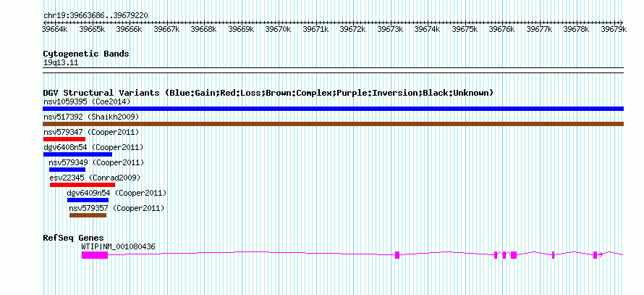This screenshot has height=295, width=644.
Task: Open the nsv579349 (Cooper2011) label
Action: [x=96, y=162]
